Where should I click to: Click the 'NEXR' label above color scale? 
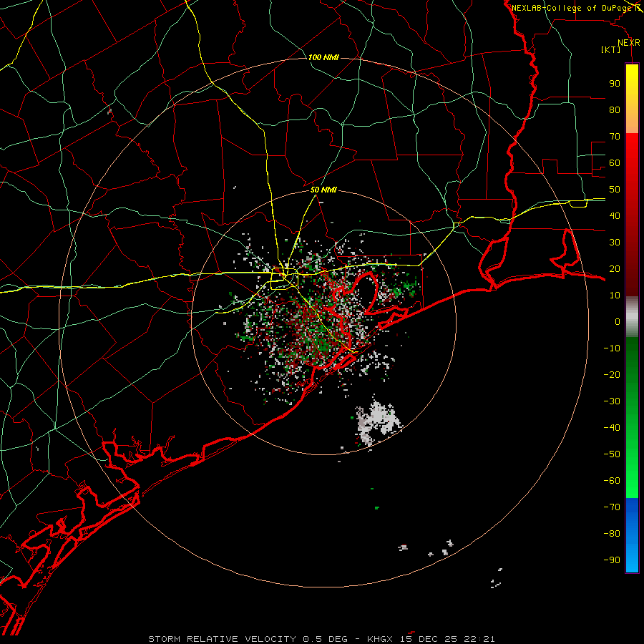(628, 43)
